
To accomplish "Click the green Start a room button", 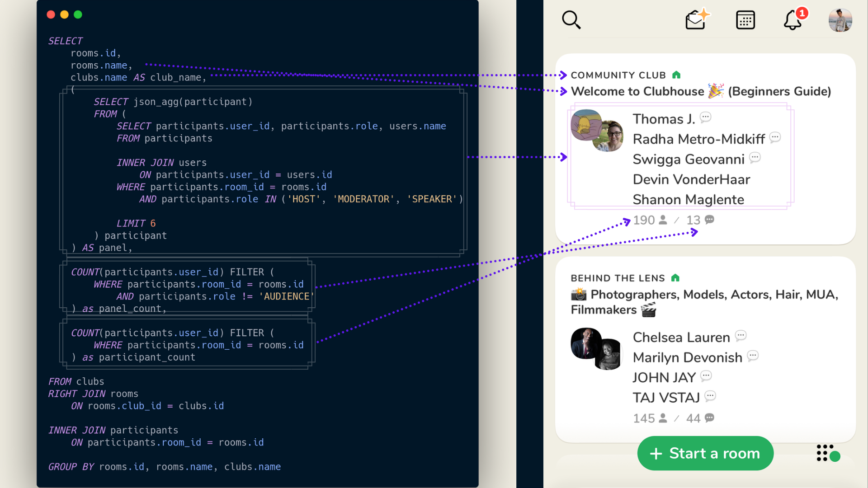I will 705,453.
